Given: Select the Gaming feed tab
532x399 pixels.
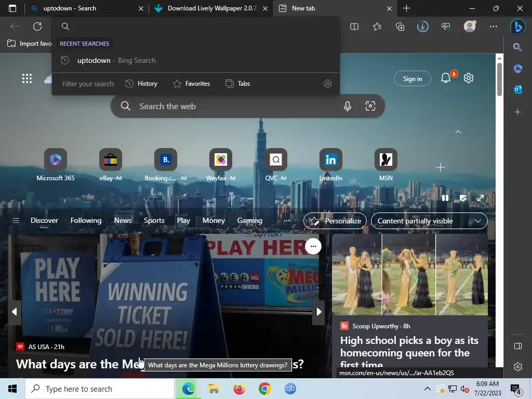Looking at the screenshot, I should click(x=250, y=220).
